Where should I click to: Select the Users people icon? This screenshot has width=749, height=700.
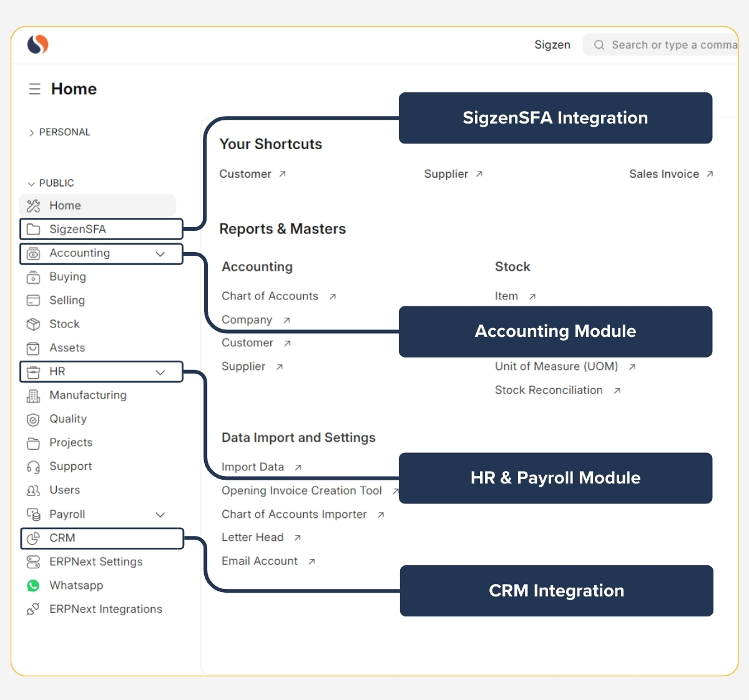(x=33, y=490)
